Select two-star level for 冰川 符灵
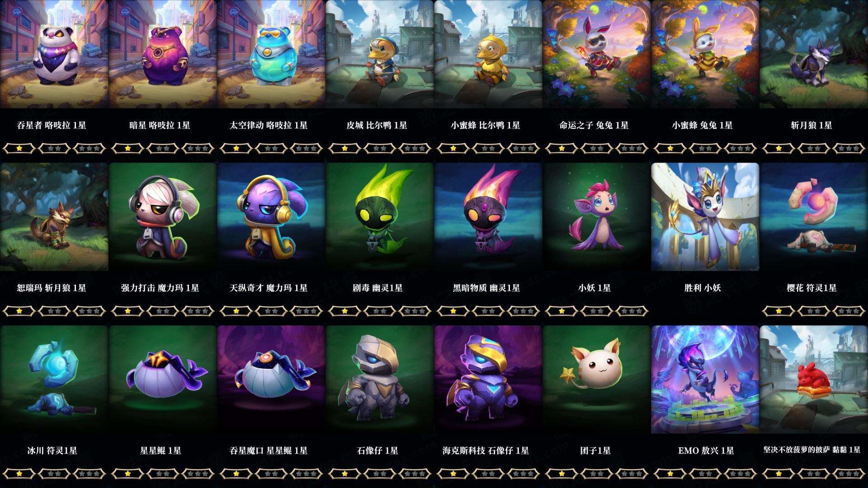Viewport: 868px width, 488px height. [x=54, y=474]
